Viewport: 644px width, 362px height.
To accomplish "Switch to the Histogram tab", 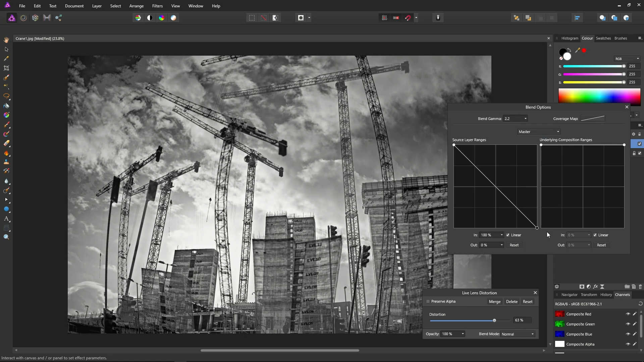I will point(570,38).
